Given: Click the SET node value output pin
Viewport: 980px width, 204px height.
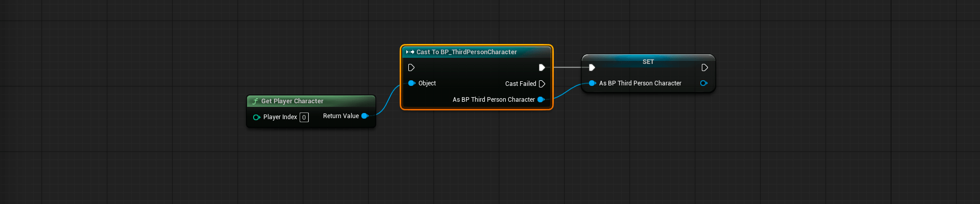Looking at the screenshot, I should tap(704, 83).
